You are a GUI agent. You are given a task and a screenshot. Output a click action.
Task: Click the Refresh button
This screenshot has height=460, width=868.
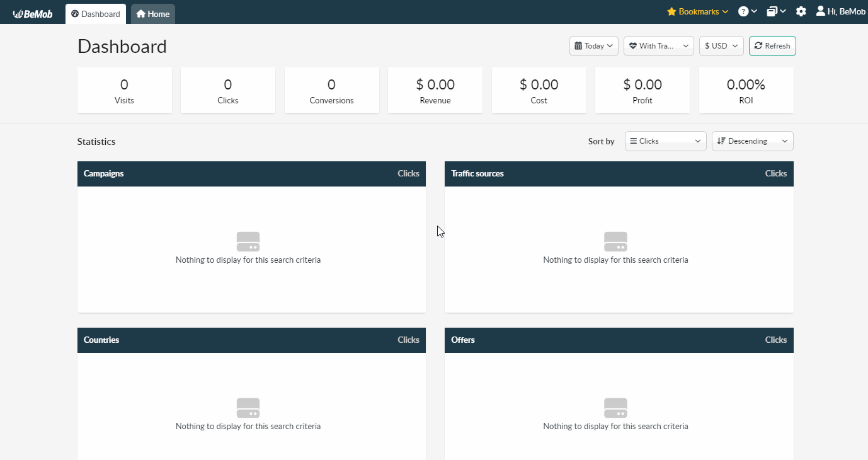(772, 46)
